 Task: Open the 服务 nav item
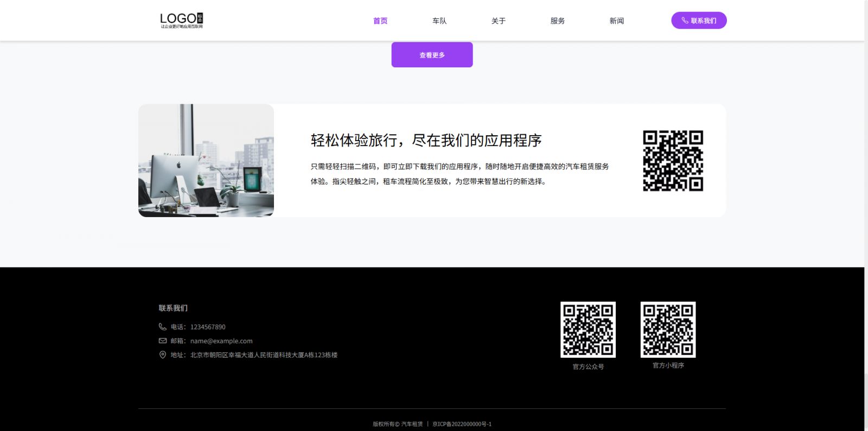(558, 21)
